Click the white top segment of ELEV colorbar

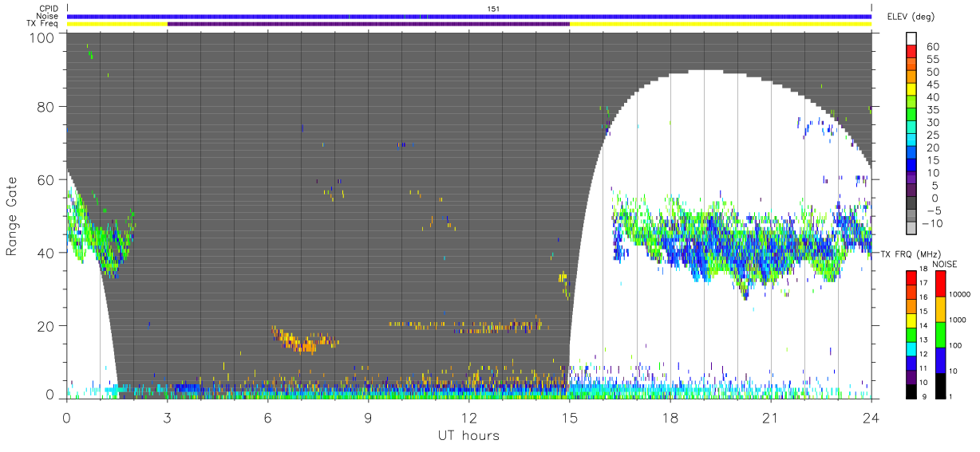coord(911,39)
